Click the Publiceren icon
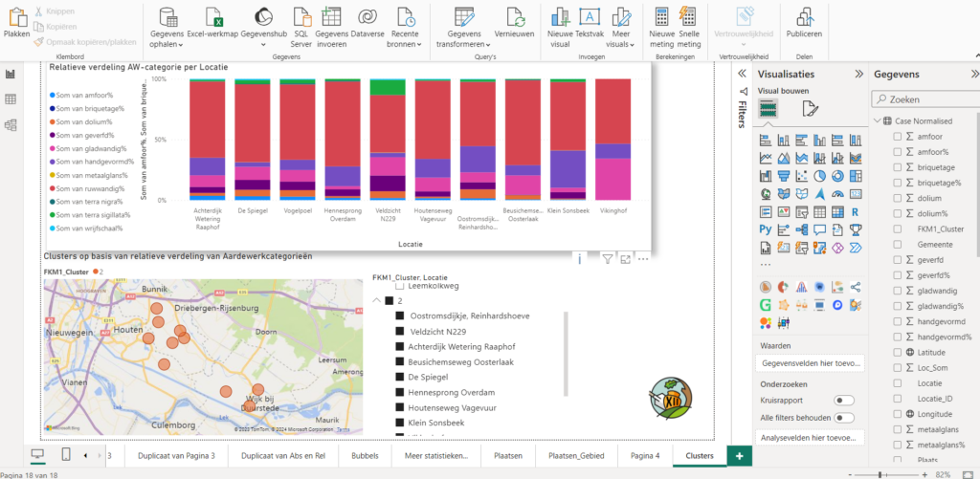 pyautogui.click(x=803, y=18)
